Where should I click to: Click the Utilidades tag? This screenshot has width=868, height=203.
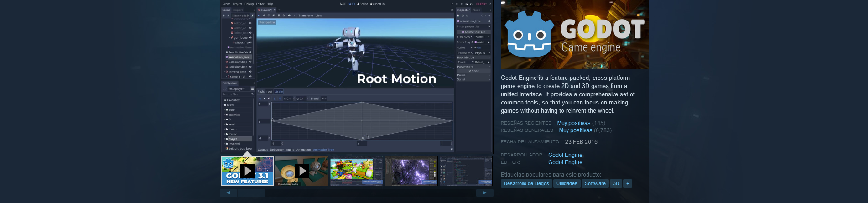[567, 184]
